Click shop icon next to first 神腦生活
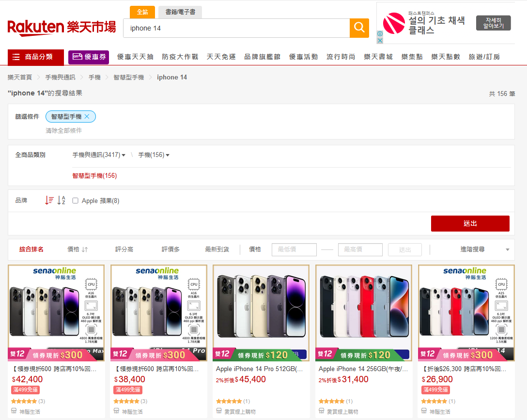 [14, 411]
